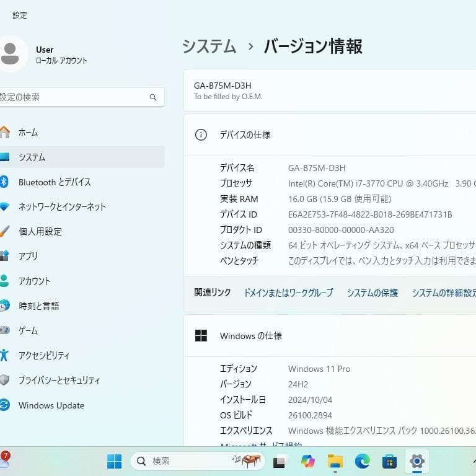Open Task View from the taskbar
This screenshot has height=476, width=476.
pyautogui.click(x=280, y=461)
